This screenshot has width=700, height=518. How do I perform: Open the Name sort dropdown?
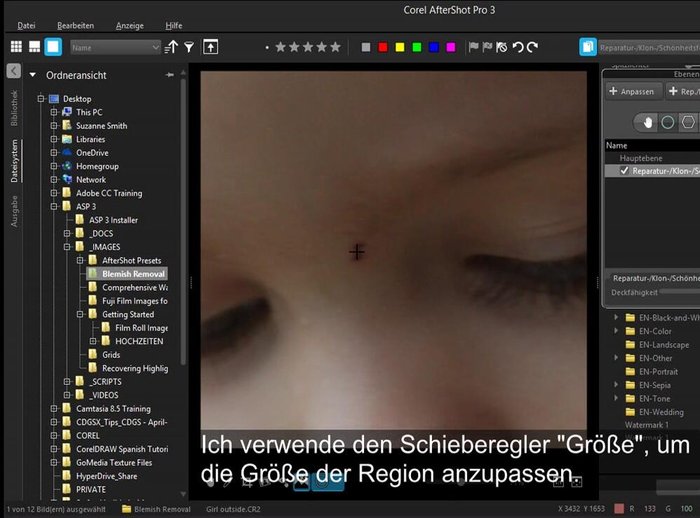115,47
